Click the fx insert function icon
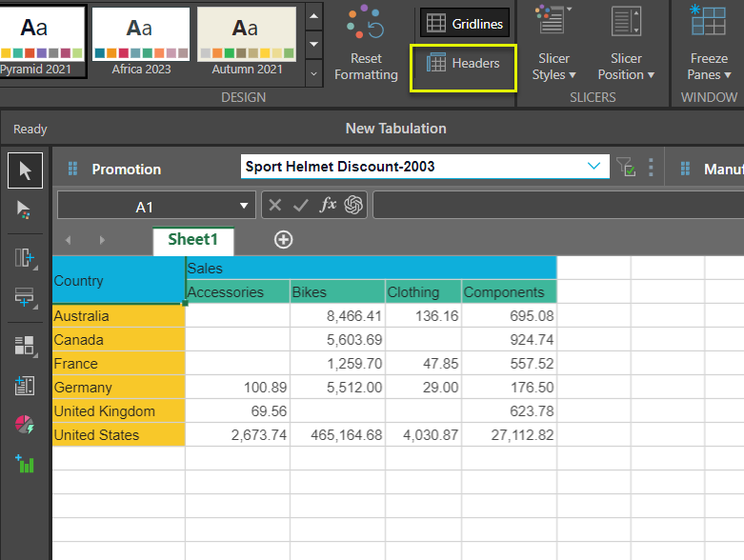This screenshot has height=560, width=744. click(x=328, y=206)
